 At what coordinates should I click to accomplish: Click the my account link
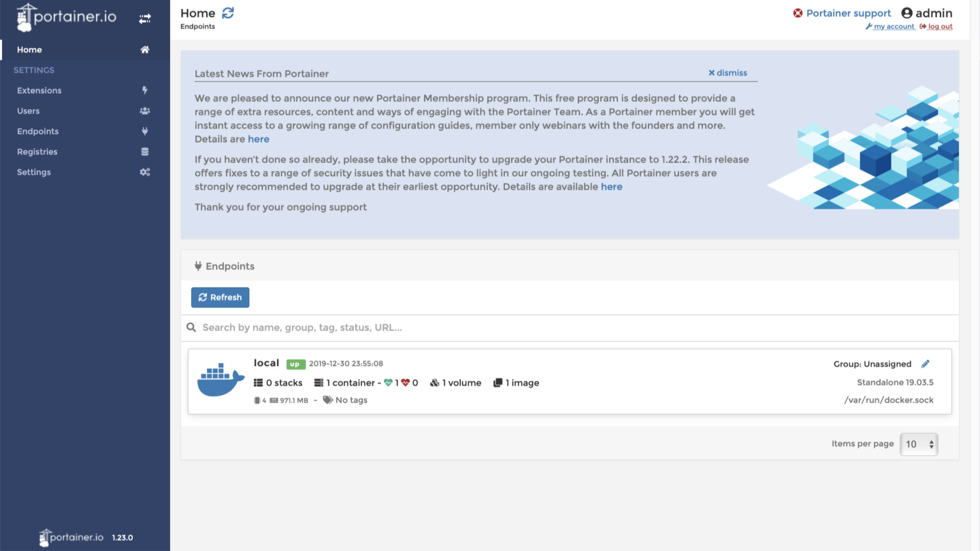pyautogui.click(x=894, y=26)
